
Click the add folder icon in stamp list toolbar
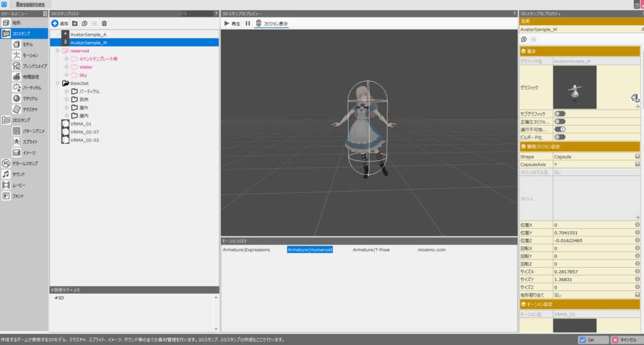click(75, 23)
